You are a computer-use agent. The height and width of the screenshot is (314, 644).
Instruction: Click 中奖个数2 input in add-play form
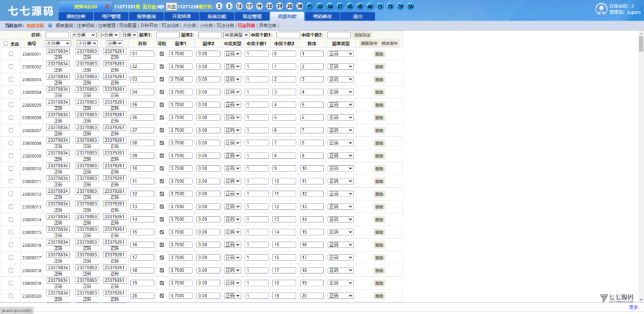[339, 35]
